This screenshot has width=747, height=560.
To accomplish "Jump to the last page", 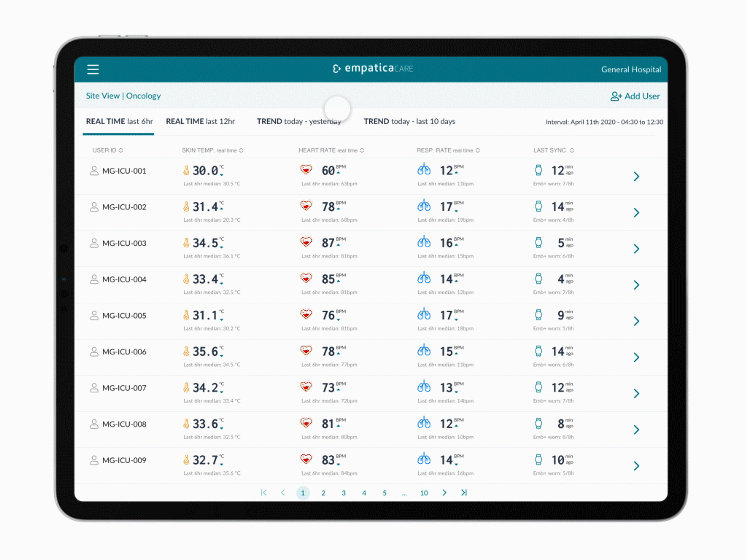I will [x=464, y=493].
